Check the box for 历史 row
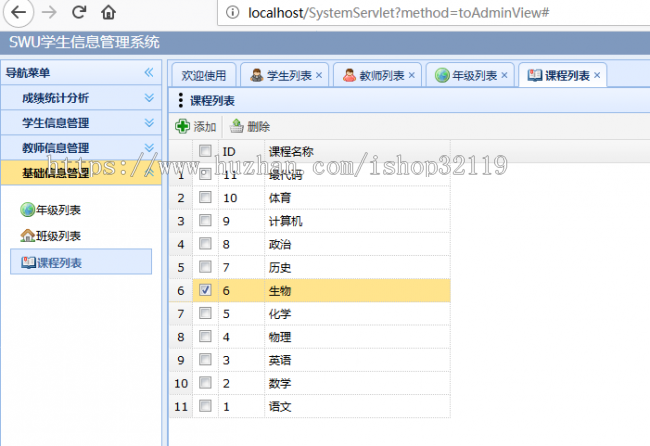Image resolution: width=650 pixels, height=446 pixels. pos(205,267)
